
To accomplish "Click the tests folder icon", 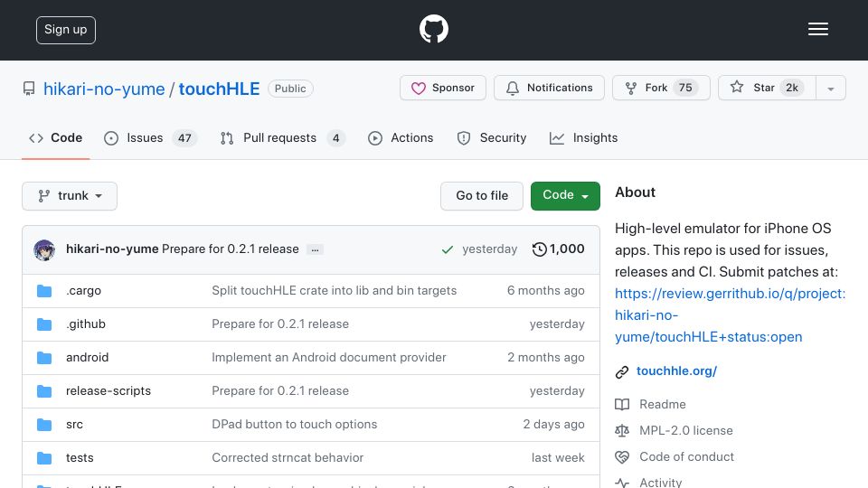I will (44, 458).
